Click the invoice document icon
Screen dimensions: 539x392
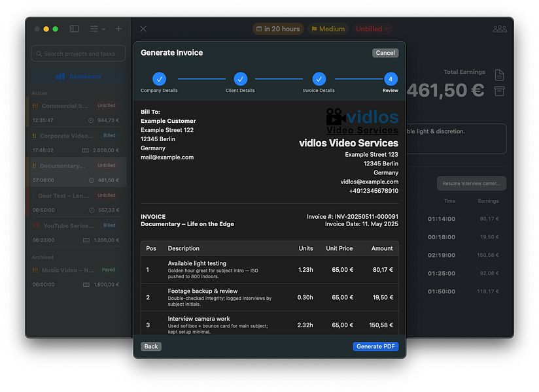tap(499, 75)
